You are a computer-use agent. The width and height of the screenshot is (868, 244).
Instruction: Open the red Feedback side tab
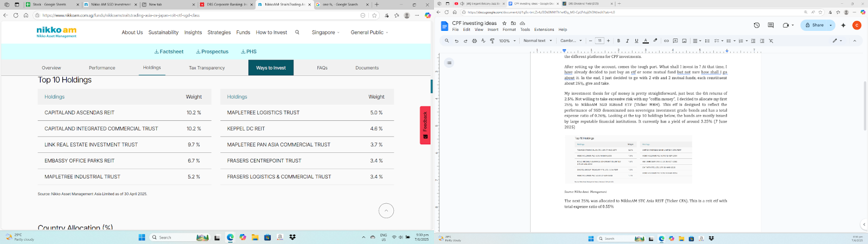point(425,125)
